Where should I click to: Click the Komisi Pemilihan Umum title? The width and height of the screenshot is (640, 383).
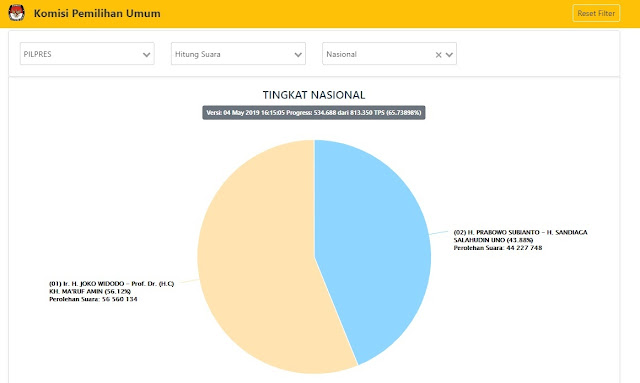tap(97, 13)
